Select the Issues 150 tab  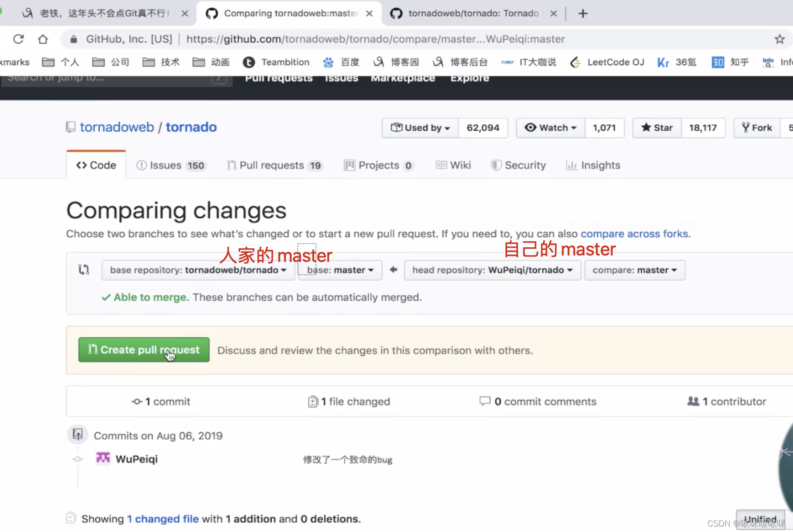pos(171,165)
